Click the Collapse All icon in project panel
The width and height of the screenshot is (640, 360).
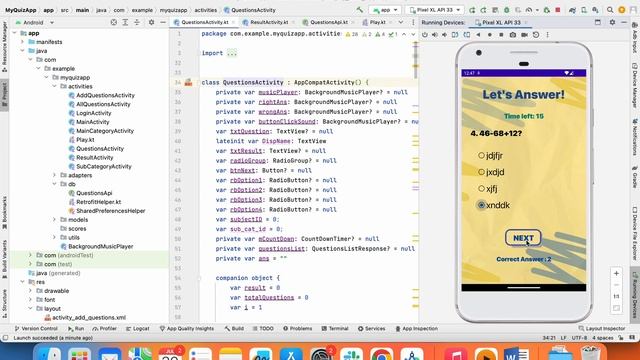(137, 22)
